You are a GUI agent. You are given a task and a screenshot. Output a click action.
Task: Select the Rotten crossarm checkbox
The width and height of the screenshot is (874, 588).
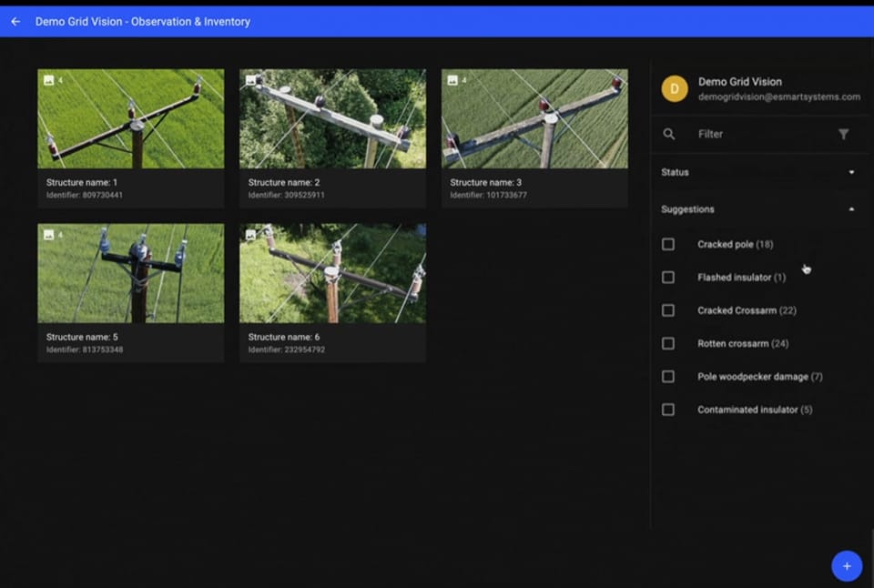point(667,343)
